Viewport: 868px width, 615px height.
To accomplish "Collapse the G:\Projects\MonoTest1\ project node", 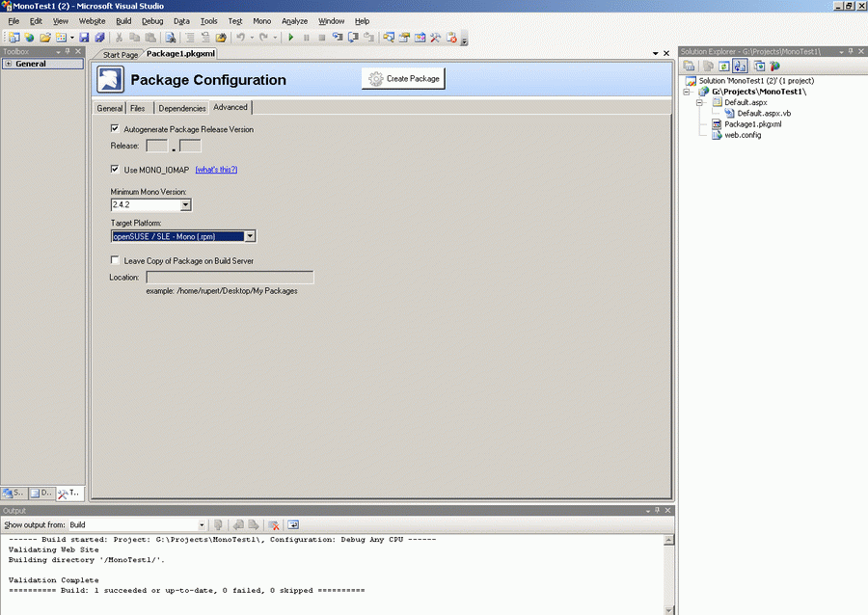I will (687, 92).
